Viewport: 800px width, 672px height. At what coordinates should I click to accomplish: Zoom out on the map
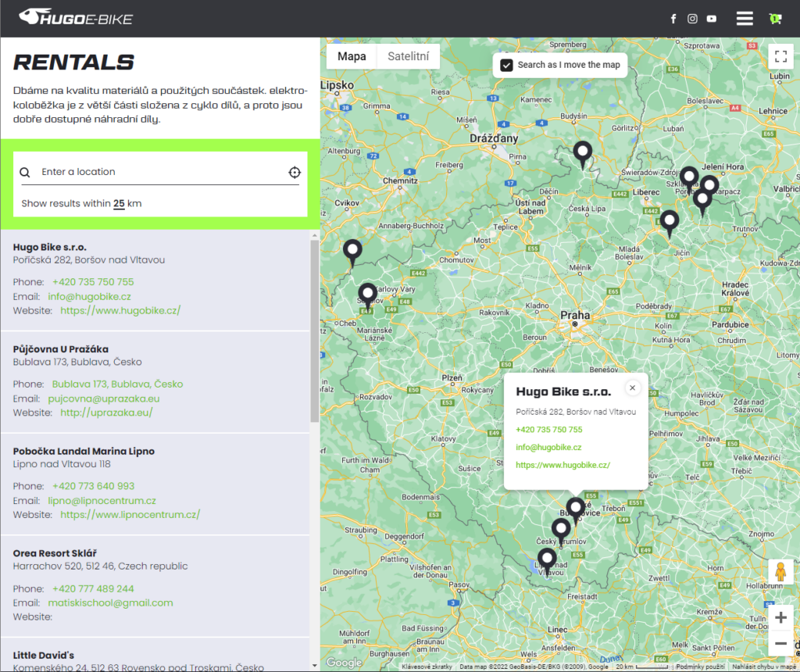pyautogui.click(x=780, y=643)
